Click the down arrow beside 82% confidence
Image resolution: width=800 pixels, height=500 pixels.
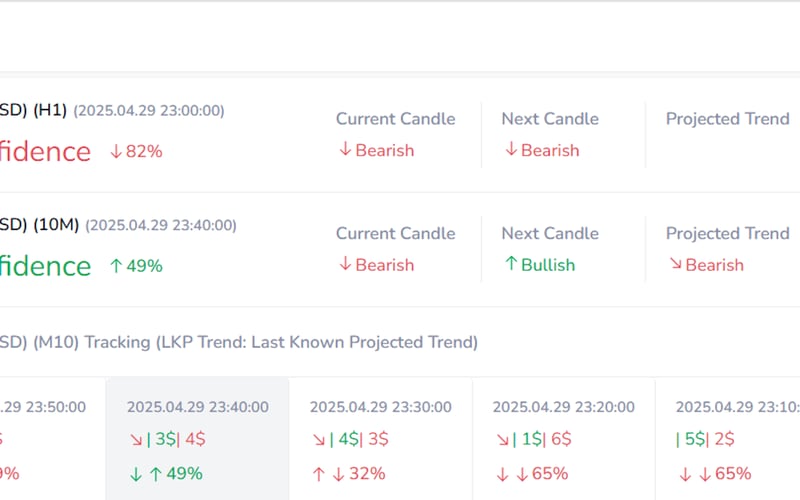pos(116,151)
